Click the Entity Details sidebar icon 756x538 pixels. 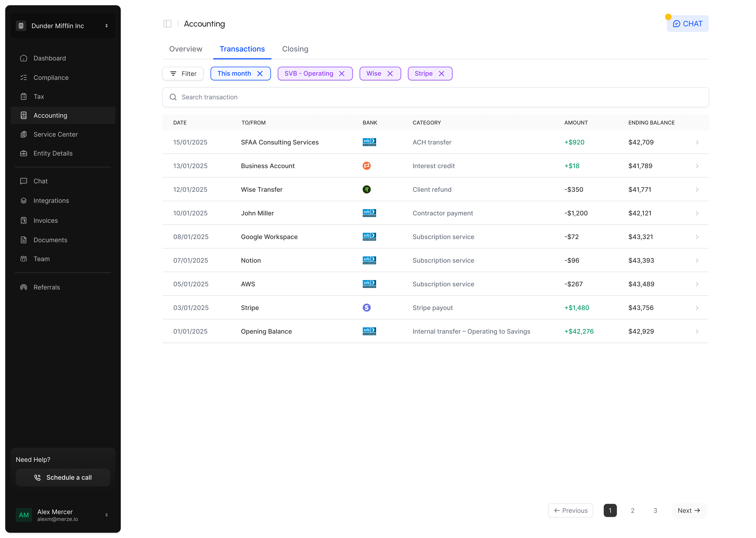[x=23, y=153]
